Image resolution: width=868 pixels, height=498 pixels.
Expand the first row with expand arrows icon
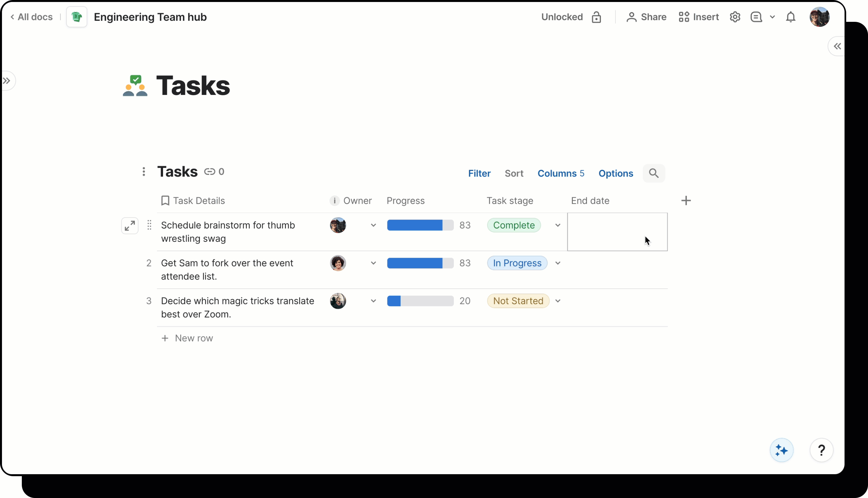tap(130, 226)
